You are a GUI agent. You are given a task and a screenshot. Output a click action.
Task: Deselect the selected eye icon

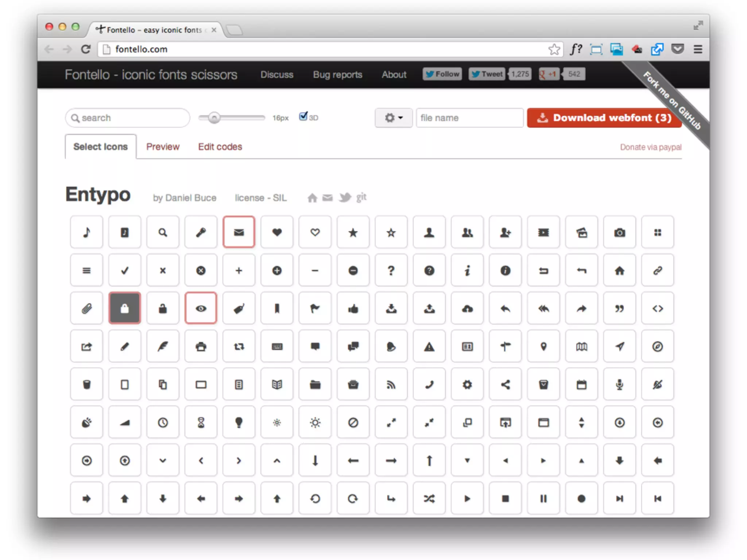[201, 309]
